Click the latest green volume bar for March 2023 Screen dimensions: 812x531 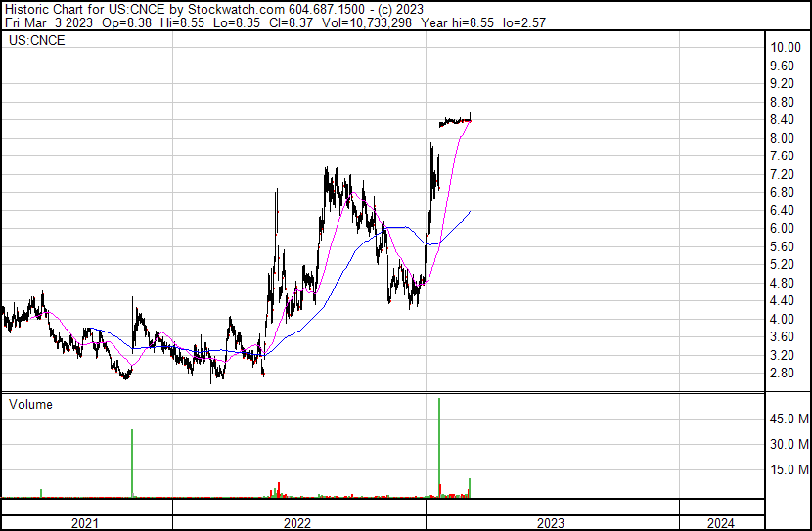(470, 488)
